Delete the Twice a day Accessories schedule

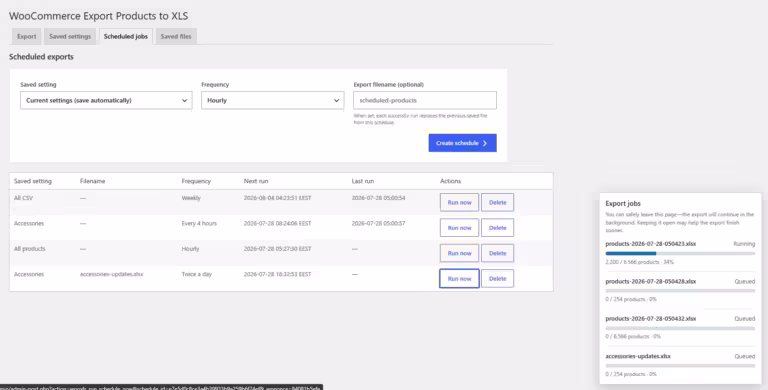coord(498,279)
